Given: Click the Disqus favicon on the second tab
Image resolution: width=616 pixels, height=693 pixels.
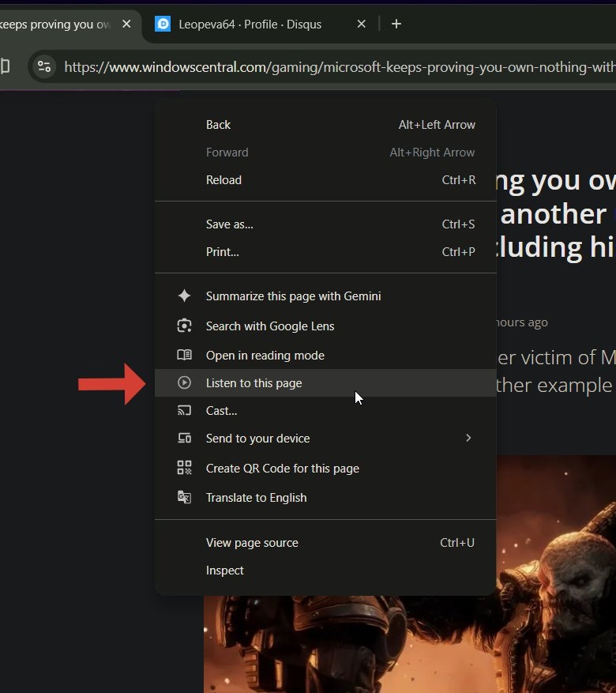Looking at the screenshot, I should pos(163,24).
